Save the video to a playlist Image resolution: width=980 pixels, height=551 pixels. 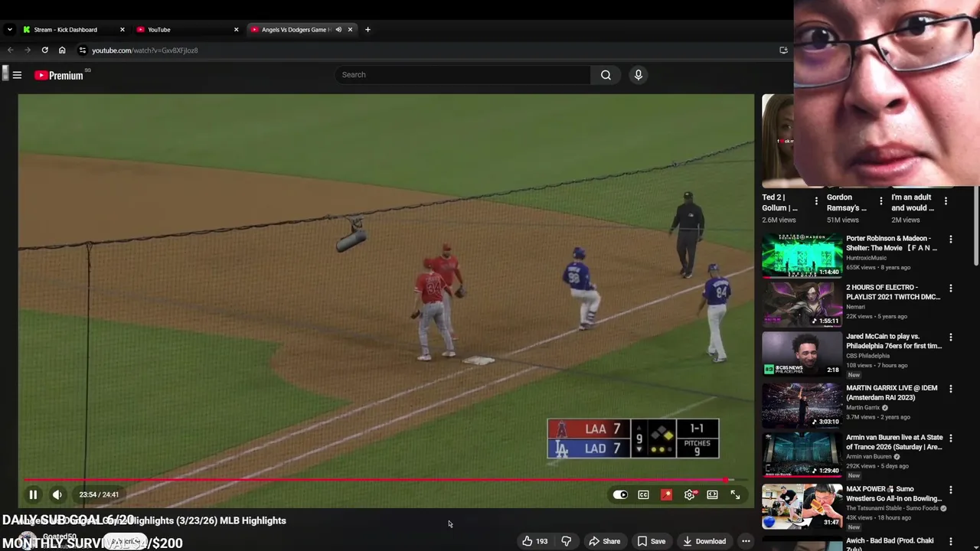coord(651,541)
